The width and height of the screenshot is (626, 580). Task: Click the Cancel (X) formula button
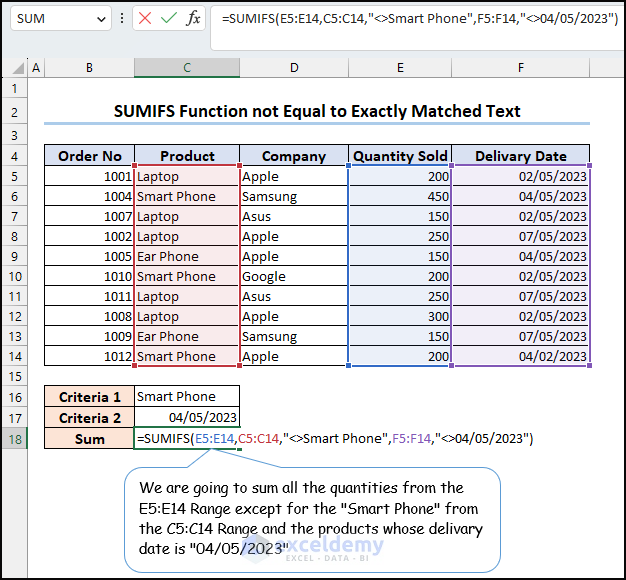[x=147, y=19]
